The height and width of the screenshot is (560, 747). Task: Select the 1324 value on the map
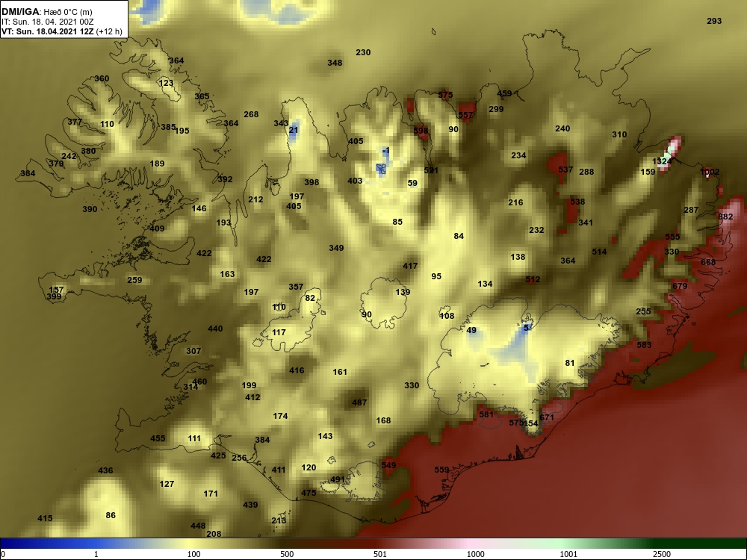tap(662, 161)
